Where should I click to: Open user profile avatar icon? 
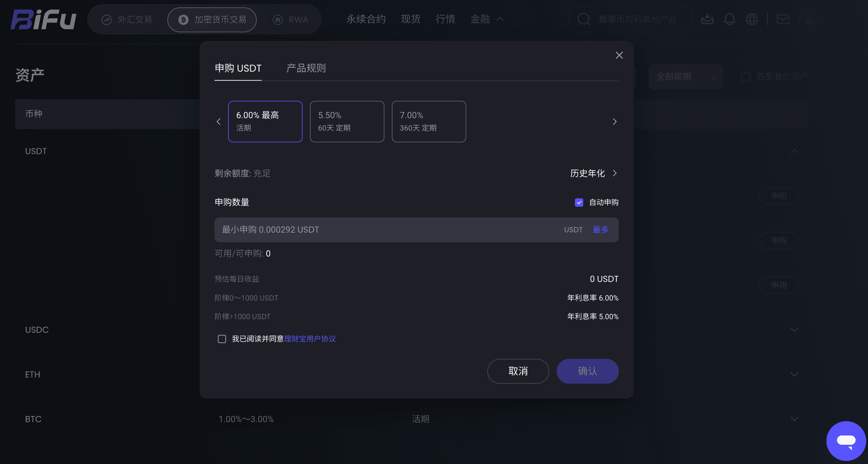pyautogui.click(x=810, y=19)
